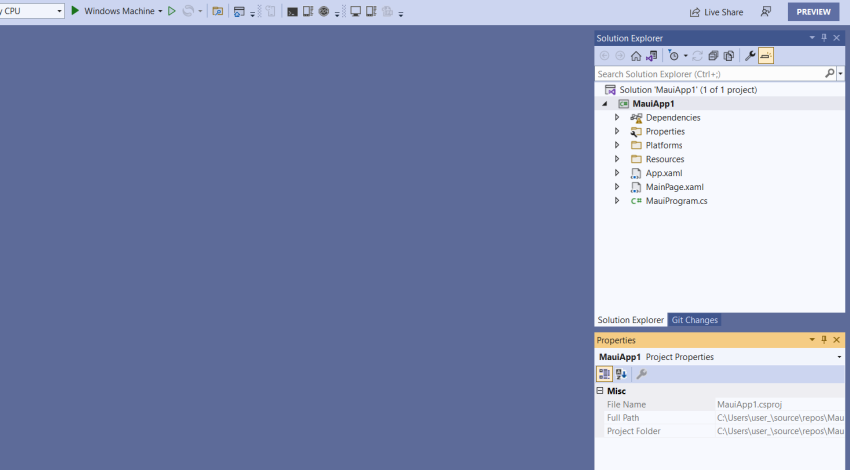
Task: Expand the Resources folder
Action: pos(617,159)
